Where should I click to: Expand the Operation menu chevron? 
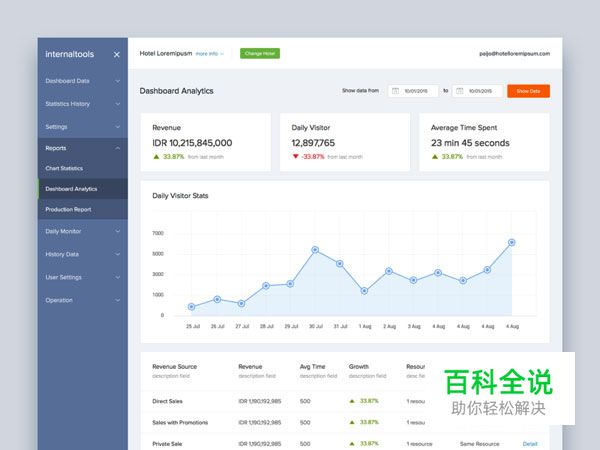[x=117, y=300]
